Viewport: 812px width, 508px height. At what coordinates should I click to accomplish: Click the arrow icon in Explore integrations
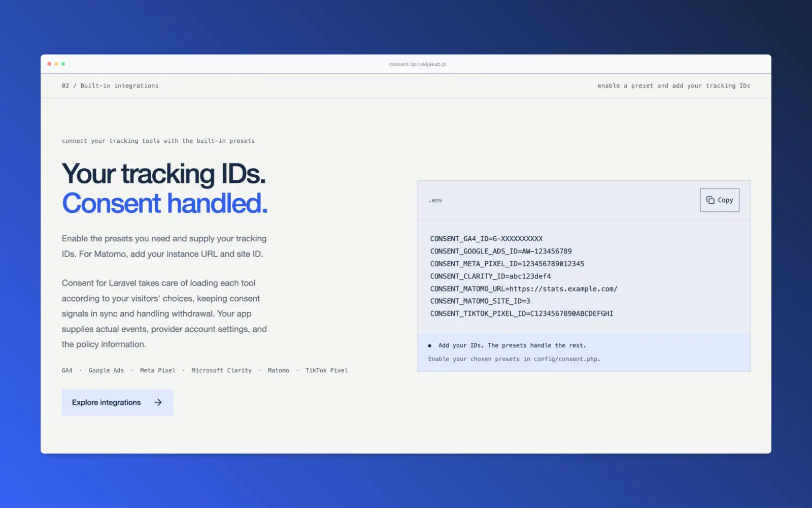[158, 402]
